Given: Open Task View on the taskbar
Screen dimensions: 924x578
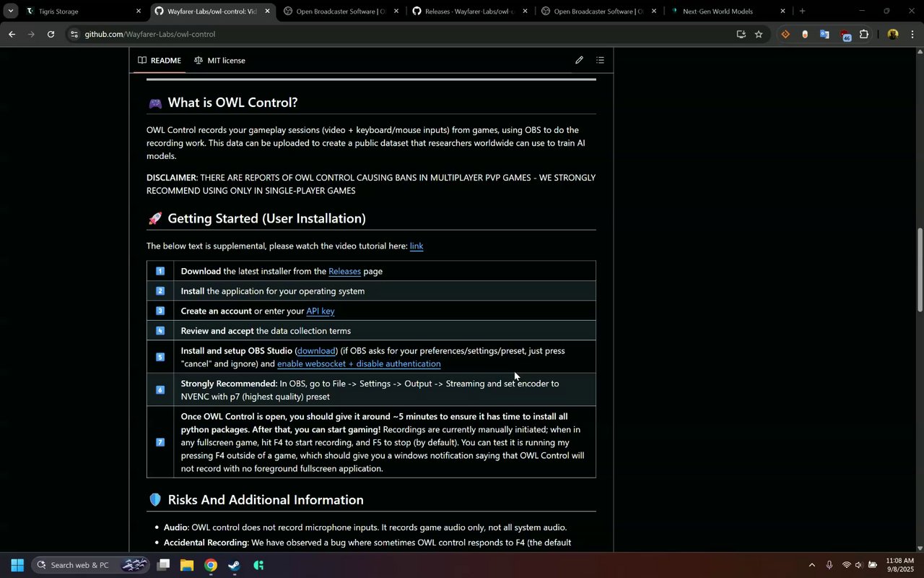Looking at the screenshot, I should pos(164,565).
